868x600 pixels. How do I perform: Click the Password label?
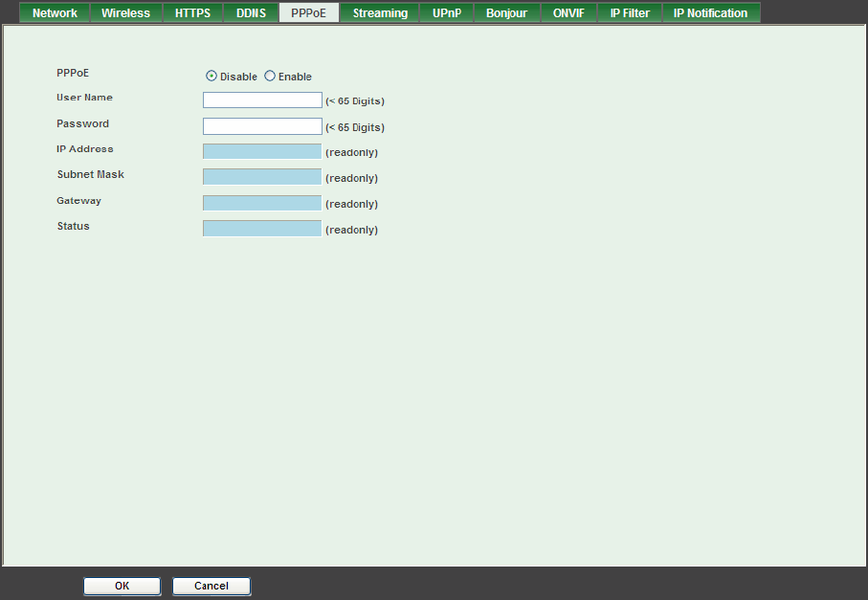coord(82,123)
